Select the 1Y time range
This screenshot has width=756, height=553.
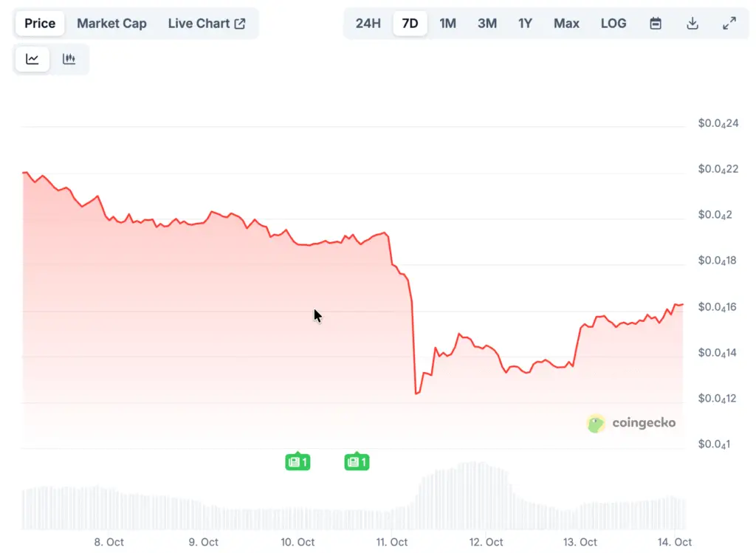coord(525,23)
